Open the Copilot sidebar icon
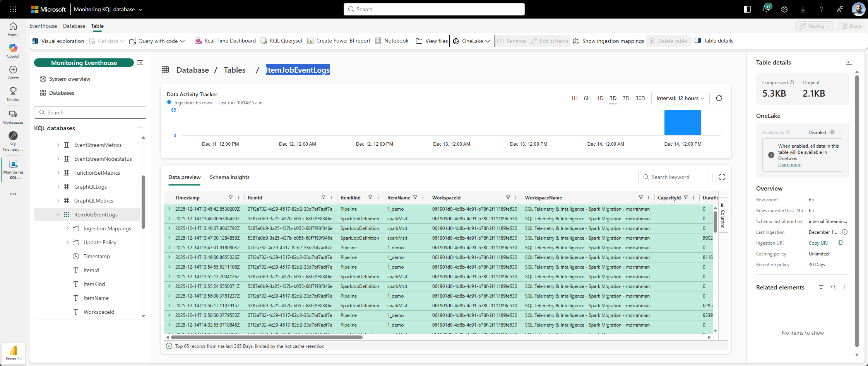 [x=13, y=50]
